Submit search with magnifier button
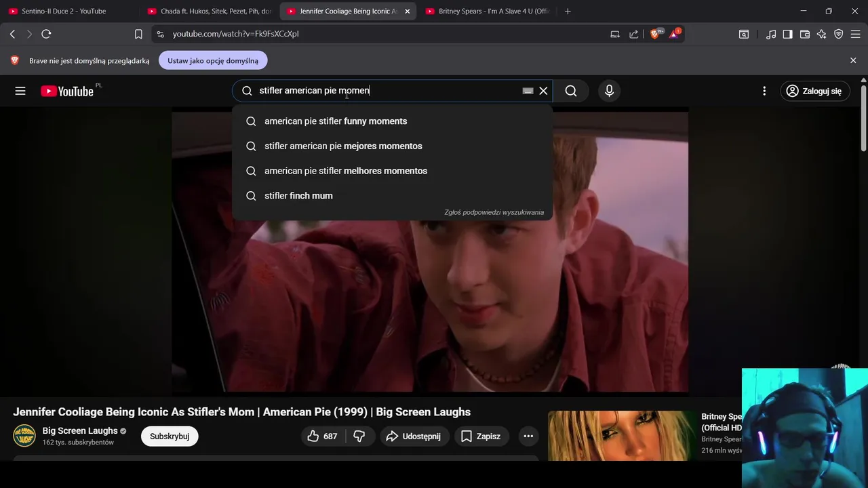The width and height of the screenshot is (868, 488). click(x=571, y=91)
